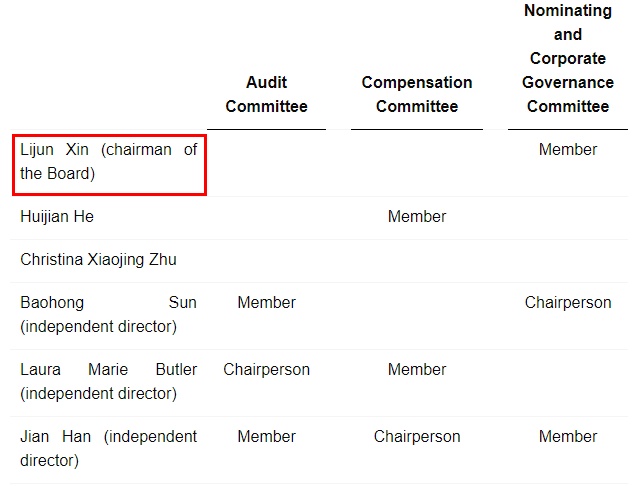Click the Audit Committee column header
The image size is (638, 486).
tap(266, 94)
